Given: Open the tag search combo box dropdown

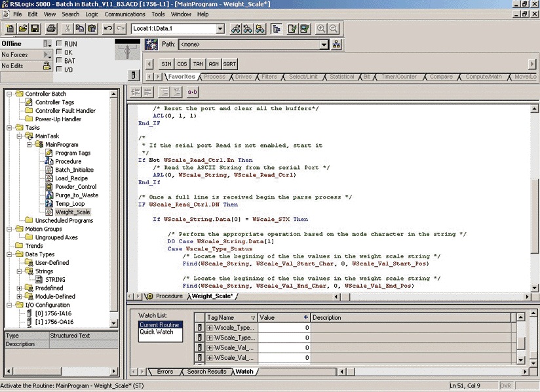Looking at the screenshot, I should click(220, 29).
